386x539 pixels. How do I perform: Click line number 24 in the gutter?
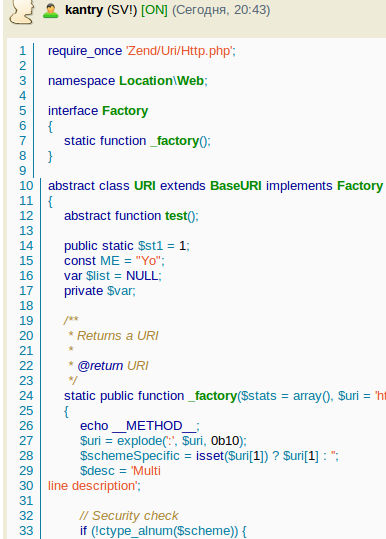(26, 396)
